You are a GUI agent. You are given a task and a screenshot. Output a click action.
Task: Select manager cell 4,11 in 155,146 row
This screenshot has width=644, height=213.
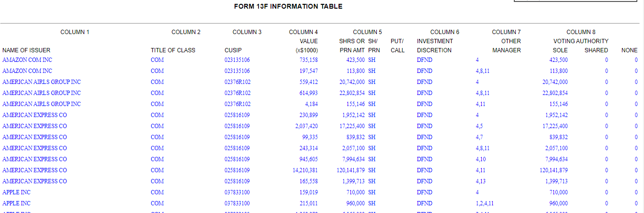pos(481,104)
